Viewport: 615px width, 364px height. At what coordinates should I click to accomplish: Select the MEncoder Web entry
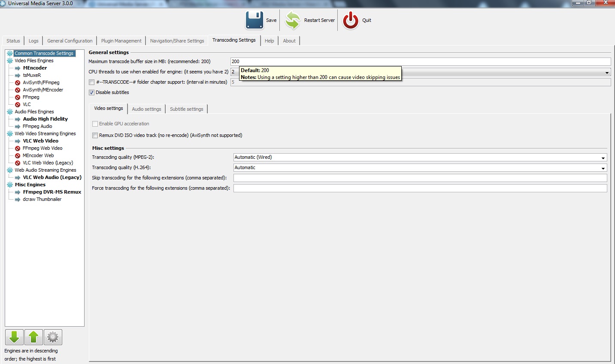[38, 156]
